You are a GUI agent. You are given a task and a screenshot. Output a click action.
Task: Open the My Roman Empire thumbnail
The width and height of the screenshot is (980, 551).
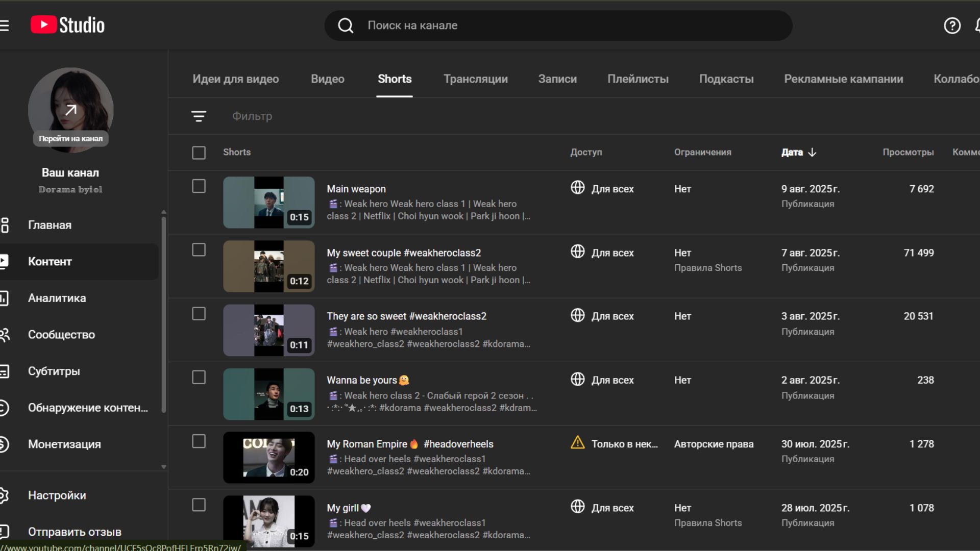pos(268,458)
